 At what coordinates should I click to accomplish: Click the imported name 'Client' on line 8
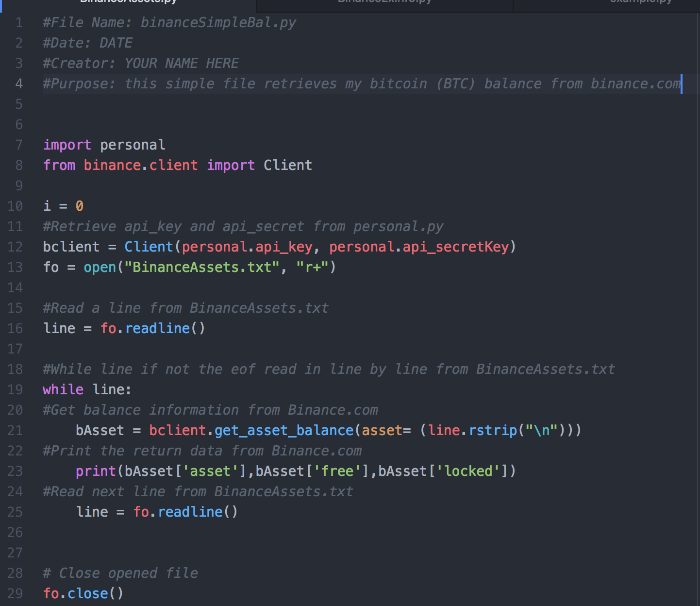tap(288, 166)
